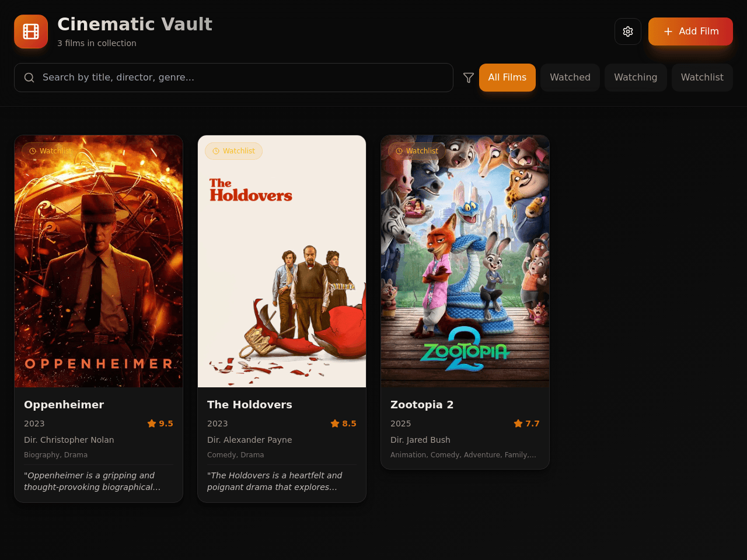The width and height of the screenshot is (747, 560).
Task: Click the Watchlist badge on Oppenheimer
Action: click(x=50, y=151)
